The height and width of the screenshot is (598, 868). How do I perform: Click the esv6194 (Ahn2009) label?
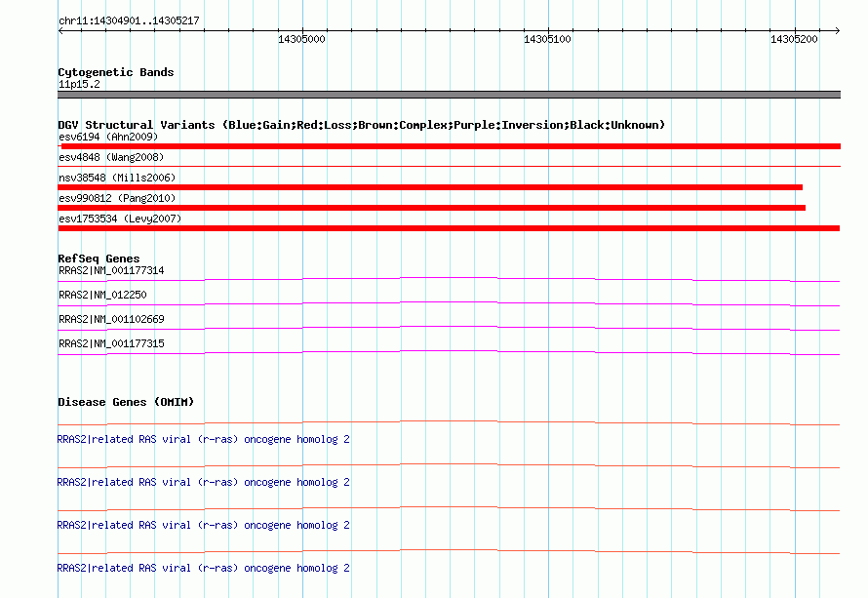click(x=108, y=137)
